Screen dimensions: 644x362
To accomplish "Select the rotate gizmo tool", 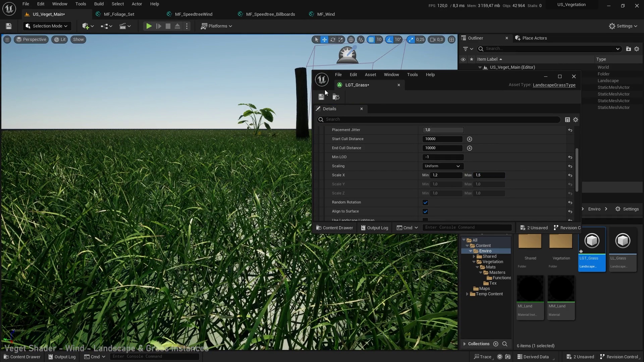I will [x=332, y=40].
